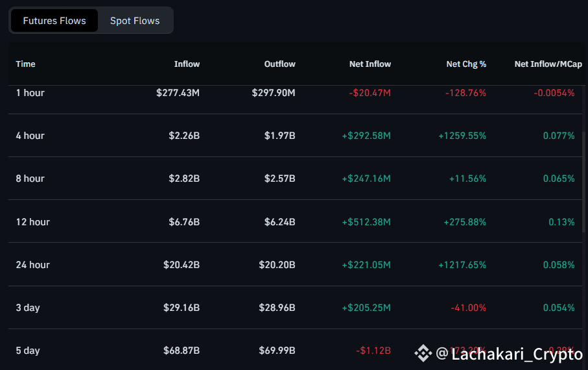
Task: Click the @Lachakari_Crypto watermark handle
Action: point(508,354)
